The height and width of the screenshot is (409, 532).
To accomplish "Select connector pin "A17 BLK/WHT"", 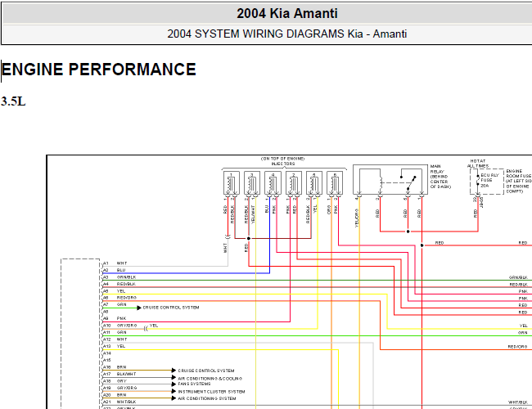I will pos(119,374).
